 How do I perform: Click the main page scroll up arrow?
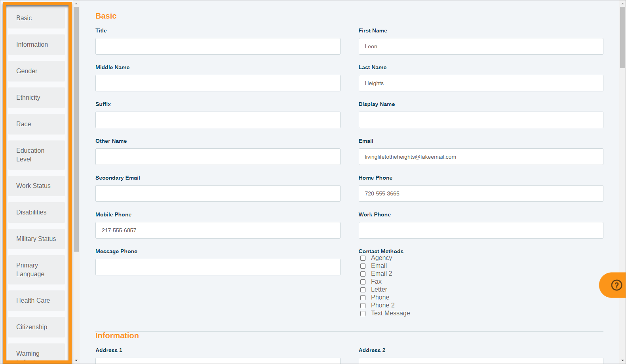(x=623, y=4)
